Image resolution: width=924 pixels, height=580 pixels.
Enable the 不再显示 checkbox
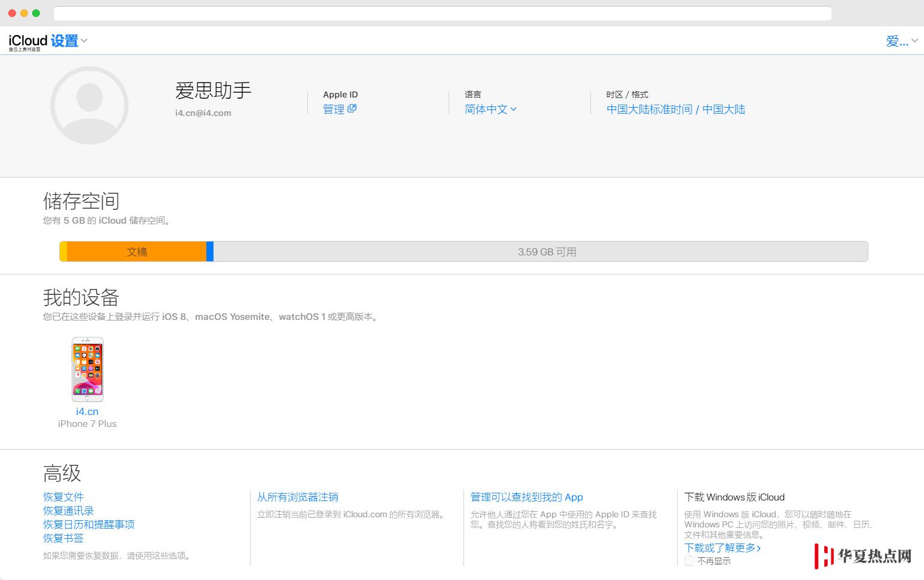tap(690, 561)
